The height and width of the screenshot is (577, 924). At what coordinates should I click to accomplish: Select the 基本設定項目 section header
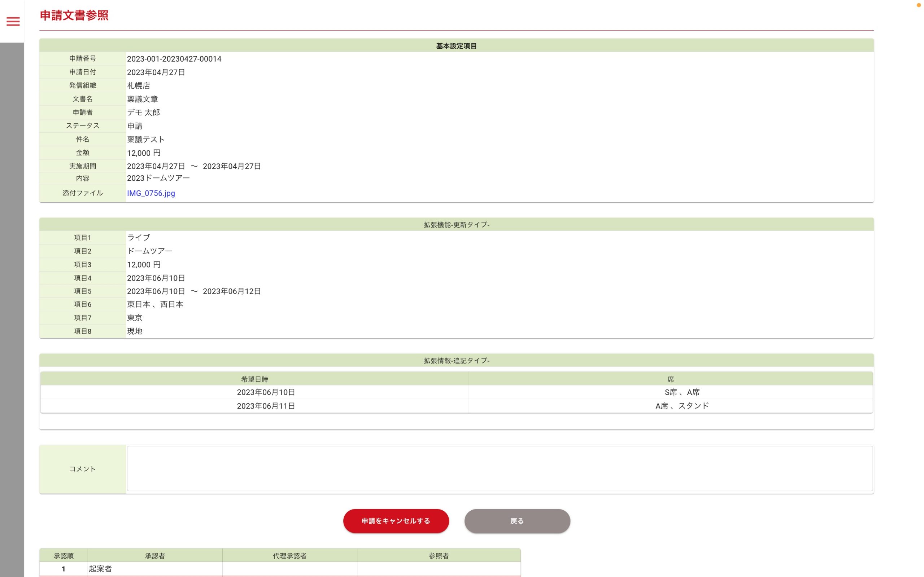point(456,46)
